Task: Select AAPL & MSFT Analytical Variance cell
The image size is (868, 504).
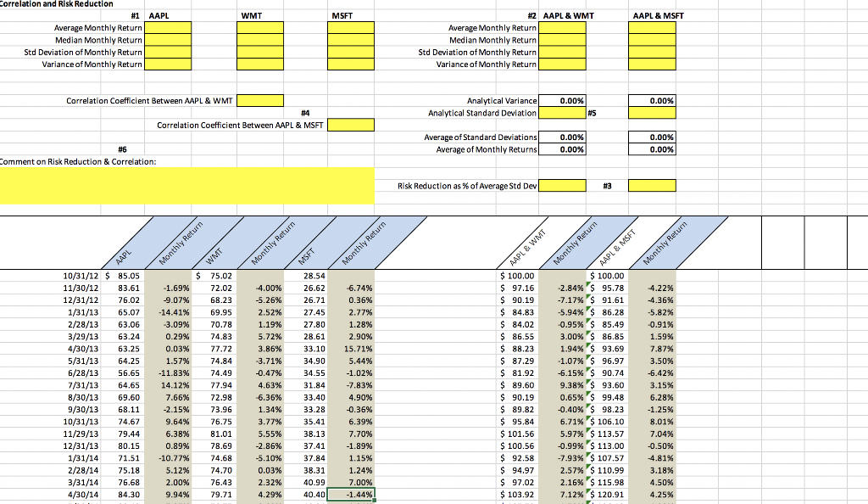Action: tap(652, 101)
